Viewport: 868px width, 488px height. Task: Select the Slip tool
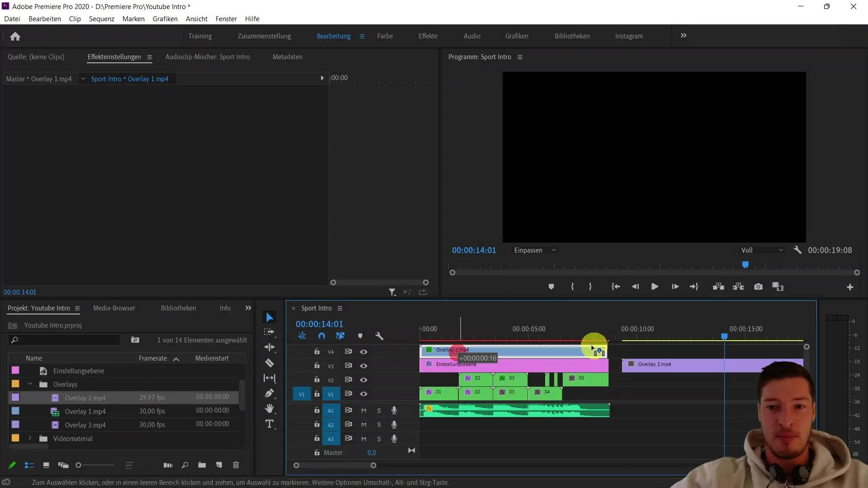click(x=269, y=378)
